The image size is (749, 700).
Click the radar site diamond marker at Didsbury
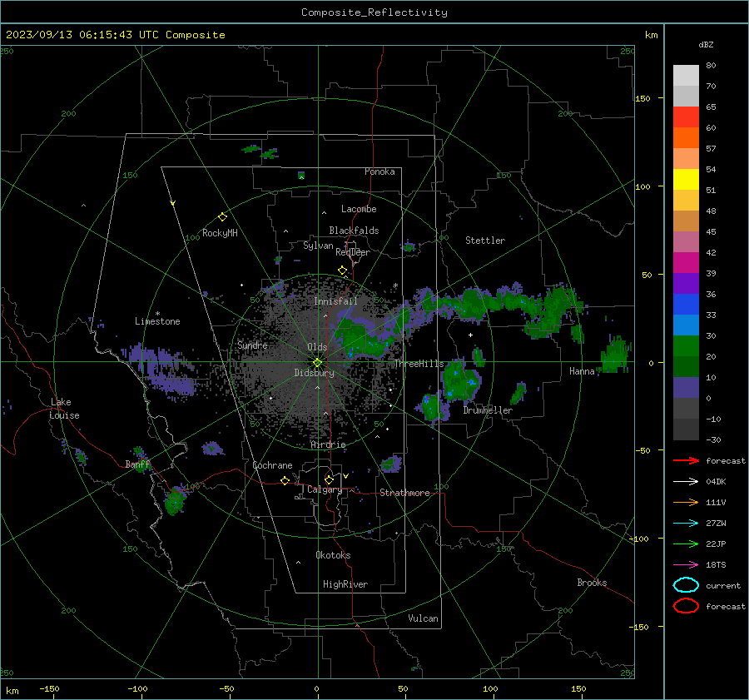click(x=317, y=363)
